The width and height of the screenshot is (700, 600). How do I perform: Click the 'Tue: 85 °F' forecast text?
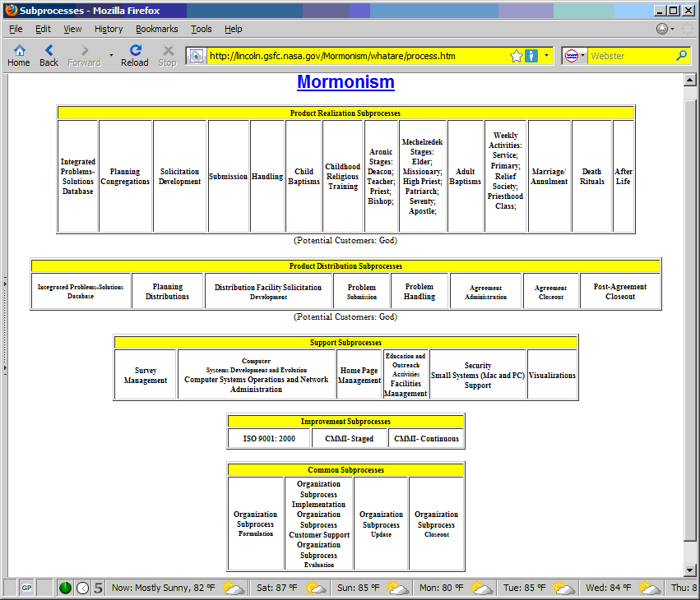click(x=525, y=588)
